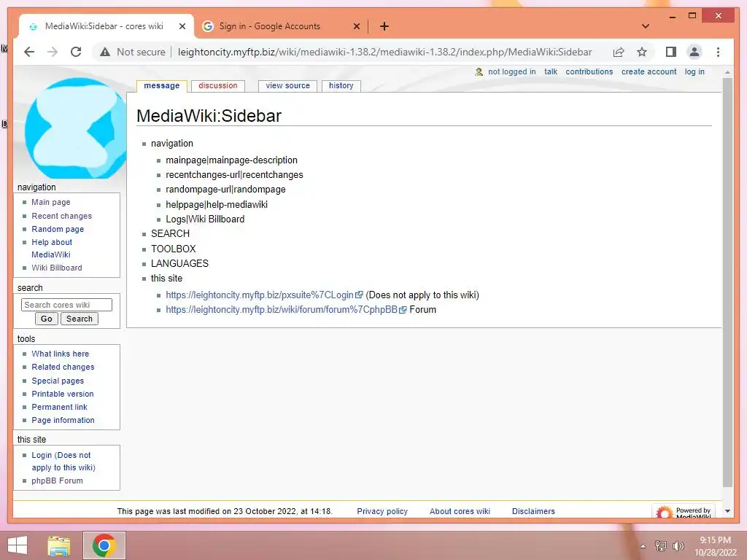747x560 pixels.
Task: Open Help about MediaWiki link
Action: (52, 249)
